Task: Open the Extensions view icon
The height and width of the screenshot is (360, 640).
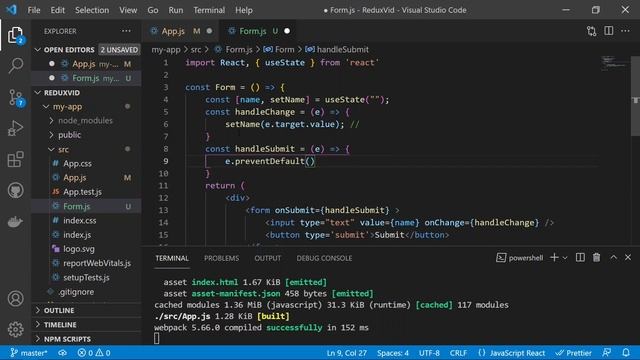Action: 16,159
